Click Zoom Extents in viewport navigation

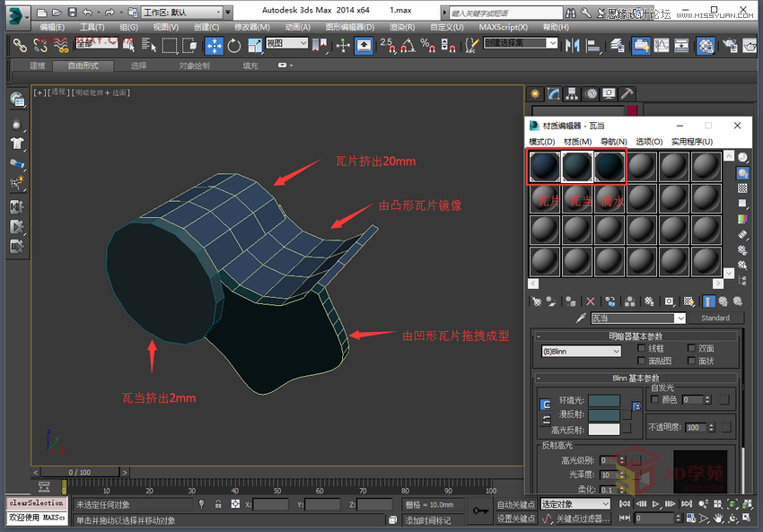(732, 503)
